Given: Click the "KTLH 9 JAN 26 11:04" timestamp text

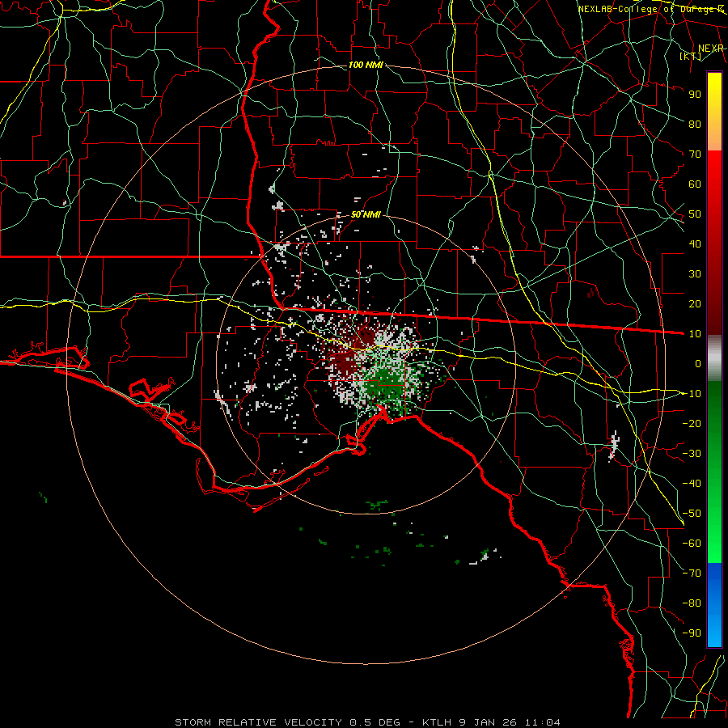Looking at the screenshot, I should [x=491, y=722].
